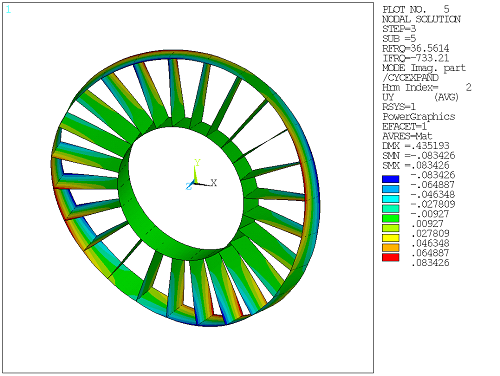This screenshot has height=376, width=500.
Task: Click the '/CYCEXPAND' text
Action: point(410,78)
